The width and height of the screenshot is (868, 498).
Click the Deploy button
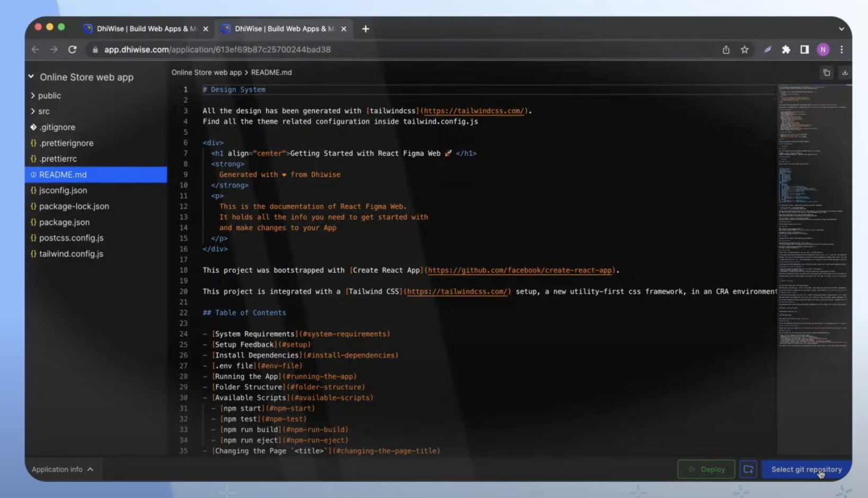point(706,469)
